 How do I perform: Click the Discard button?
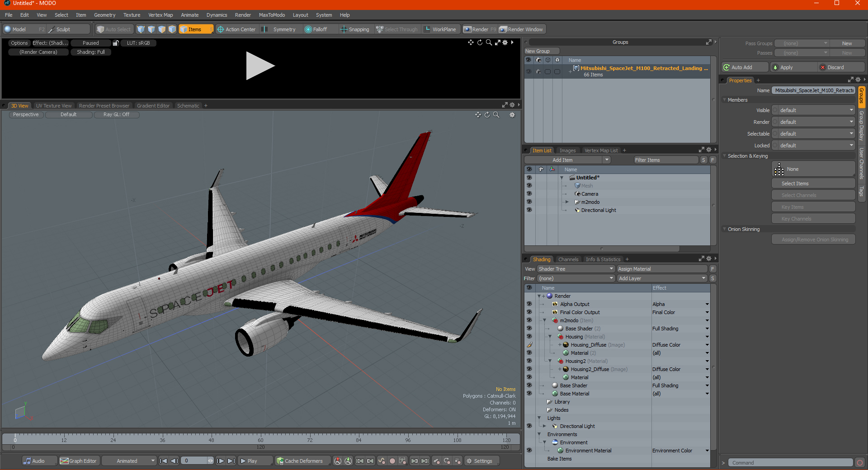[841, 67]
